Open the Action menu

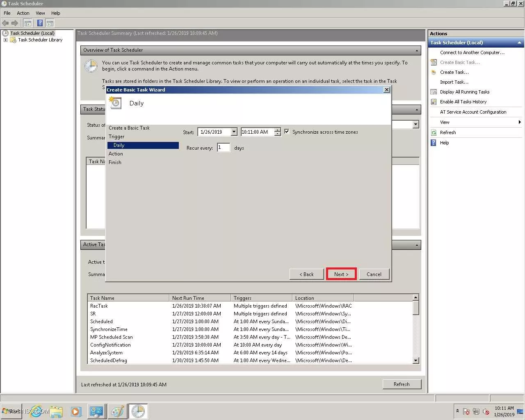23,13
